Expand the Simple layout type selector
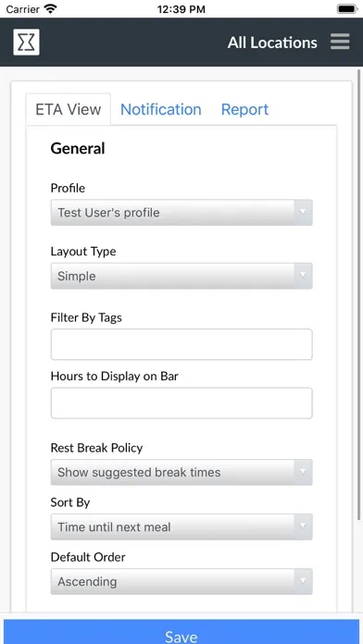 [x=181, y=276]
